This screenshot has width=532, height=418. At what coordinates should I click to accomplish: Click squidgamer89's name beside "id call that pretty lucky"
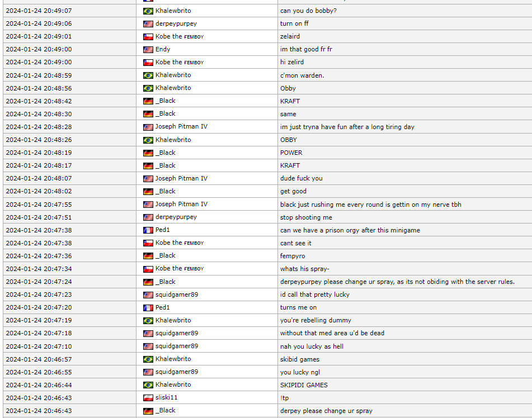pyautogui.click(x=176, y=294)
